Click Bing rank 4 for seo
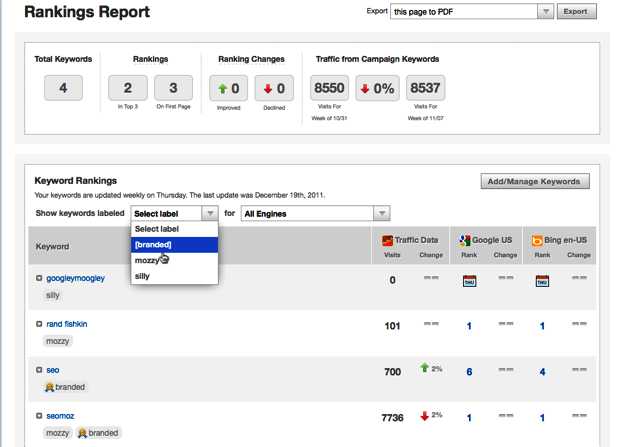Viewport: 620px width, 447px height. click(x=542, y=372)
